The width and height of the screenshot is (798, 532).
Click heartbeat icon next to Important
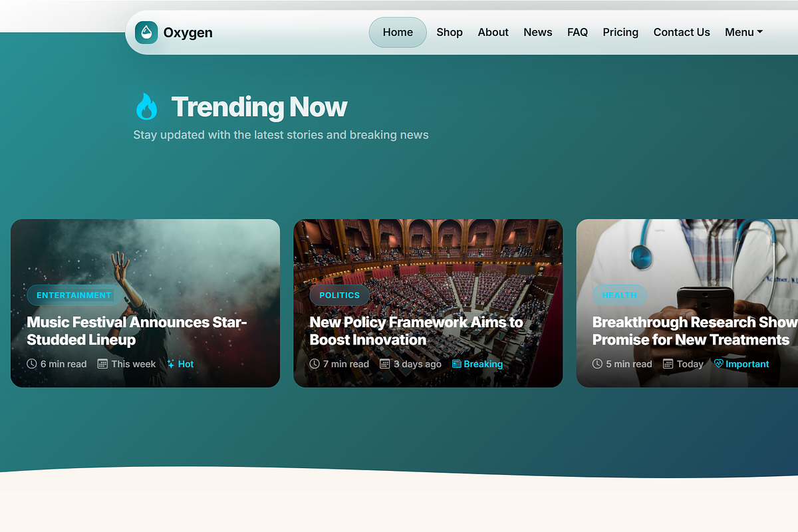(719, 364)
